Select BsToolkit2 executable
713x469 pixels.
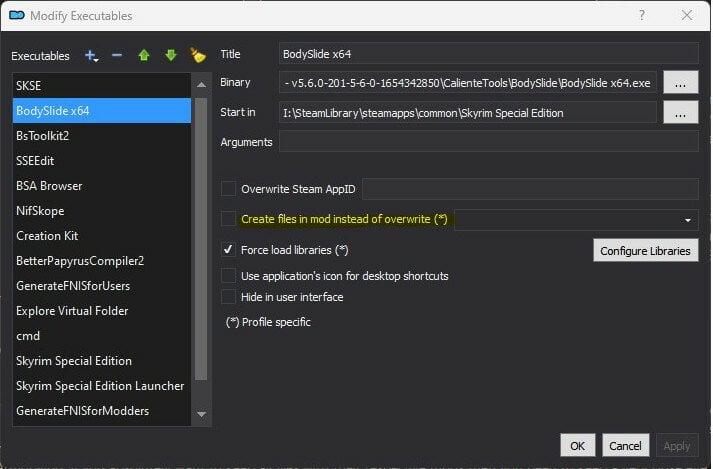pyautogui.click(x=102, y=136)
